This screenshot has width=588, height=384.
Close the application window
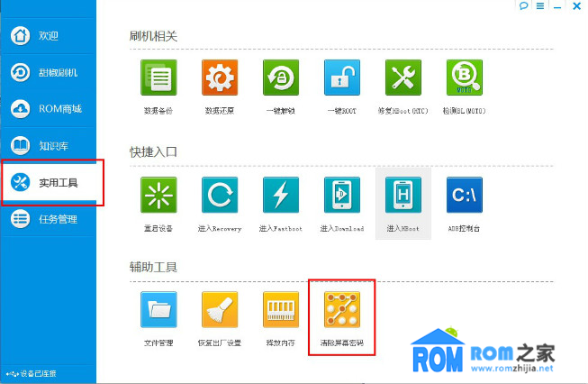tap(577, 6)
